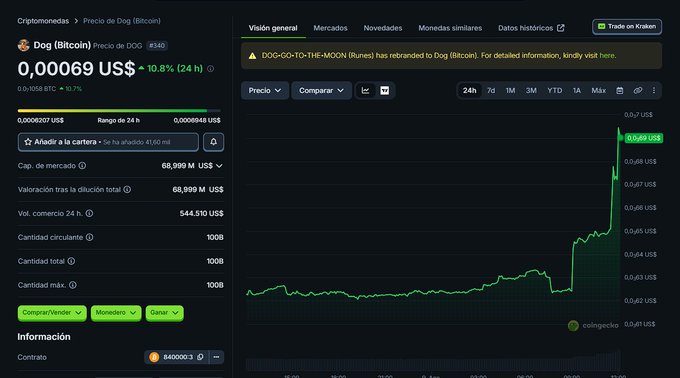Image resolution: width=680 pixels, height=378 pixels.
Task: Click the 0,00069 US$ price text
Action: coord(76,68)
